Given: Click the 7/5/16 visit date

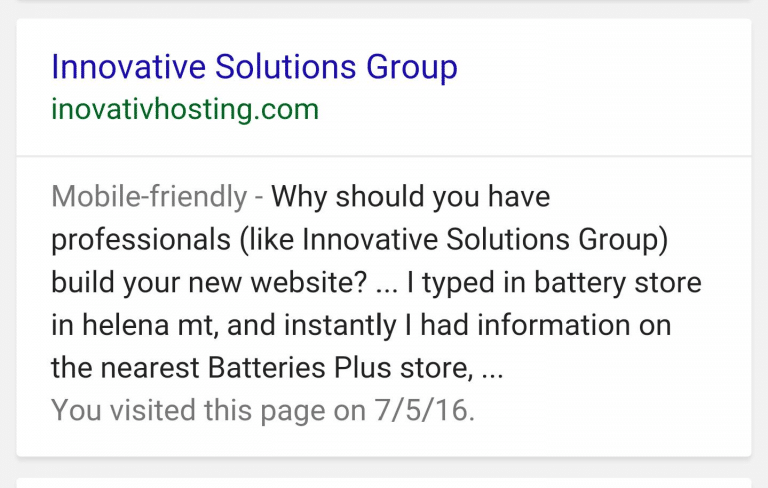Looking at the screenshot, I should 425,410.
